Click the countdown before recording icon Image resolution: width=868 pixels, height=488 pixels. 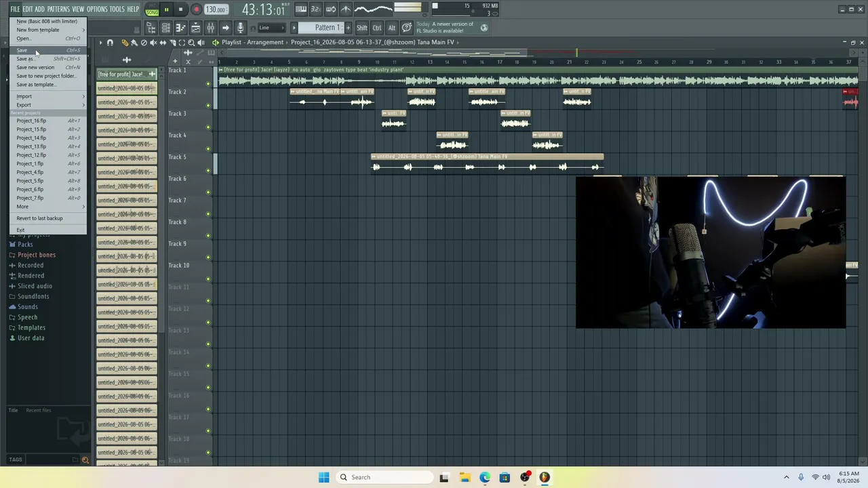(x=315, y=9)
